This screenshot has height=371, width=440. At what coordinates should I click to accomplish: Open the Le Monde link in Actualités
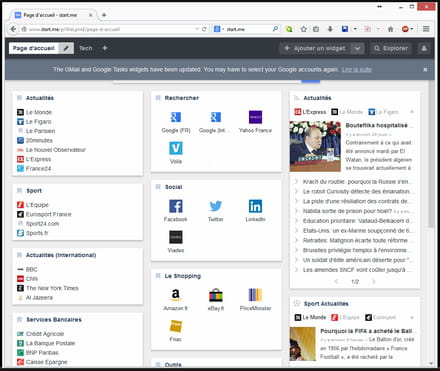pos(39,112)
